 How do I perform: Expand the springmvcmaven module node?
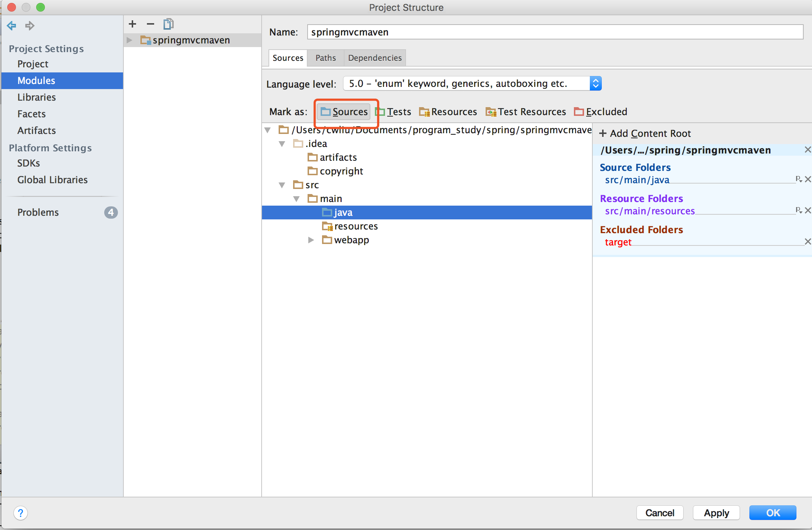pyautogui.click(x=130, y=40)
